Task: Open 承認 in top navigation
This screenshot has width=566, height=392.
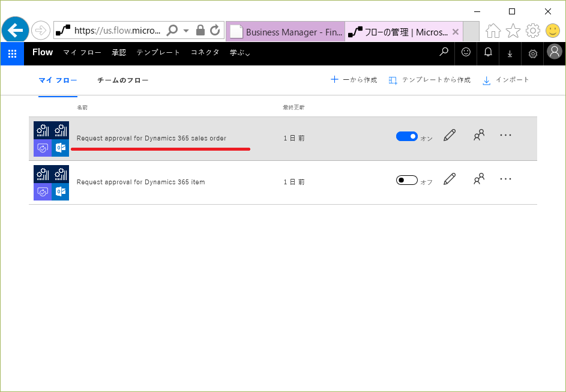Action: click(x=119, y=53)
